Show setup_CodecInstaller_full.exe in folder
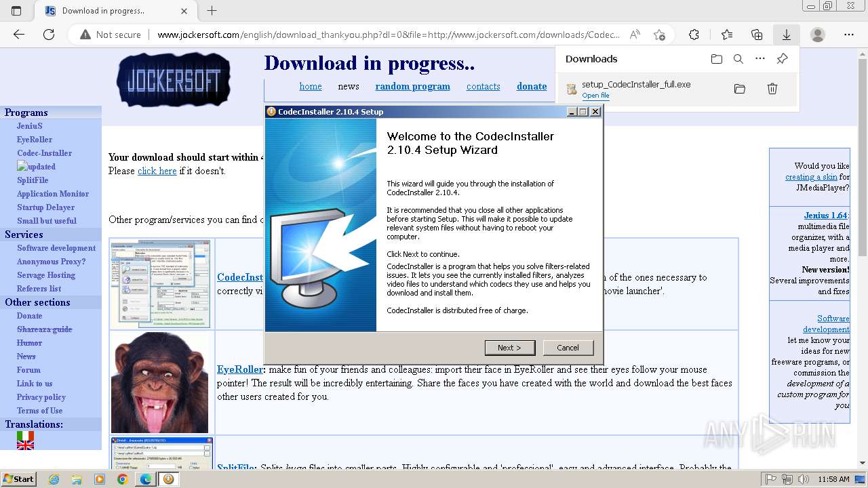This screenshot has width=868, height=488. [x=740, y=89]
